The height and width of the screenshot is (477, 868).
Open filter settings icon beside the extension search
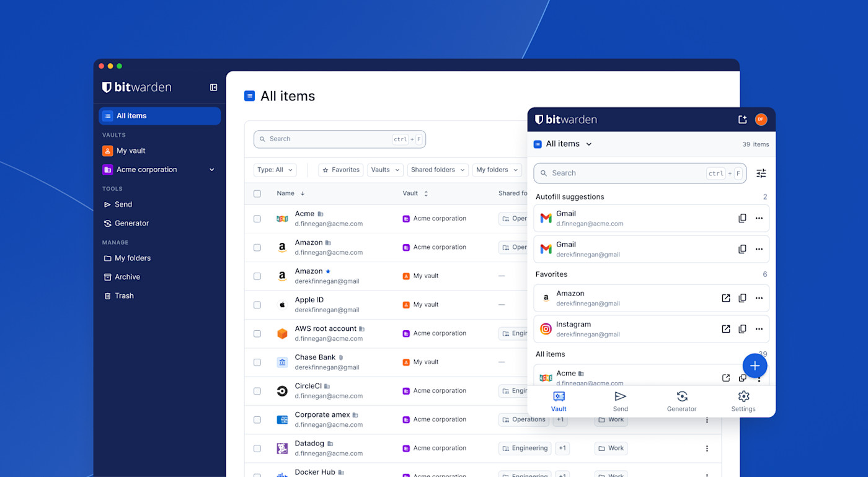click(x=761, y=173)
